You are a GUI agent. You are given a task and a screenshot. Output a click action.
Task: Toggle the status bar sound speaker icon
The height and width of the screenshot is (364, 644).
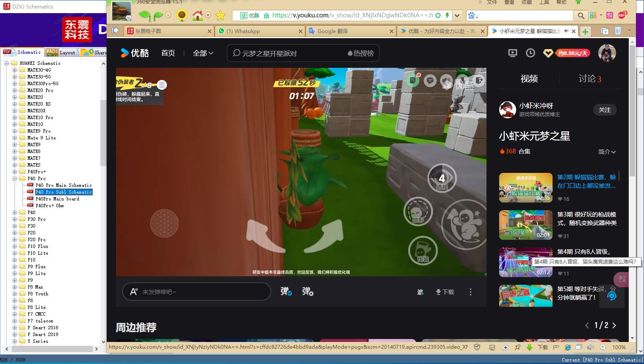(591, 347)
